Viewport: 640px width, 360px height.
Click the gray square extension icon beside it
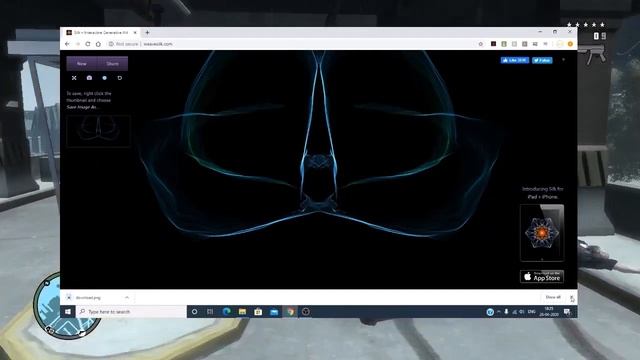pyautogui.click(x=524, y=44)
